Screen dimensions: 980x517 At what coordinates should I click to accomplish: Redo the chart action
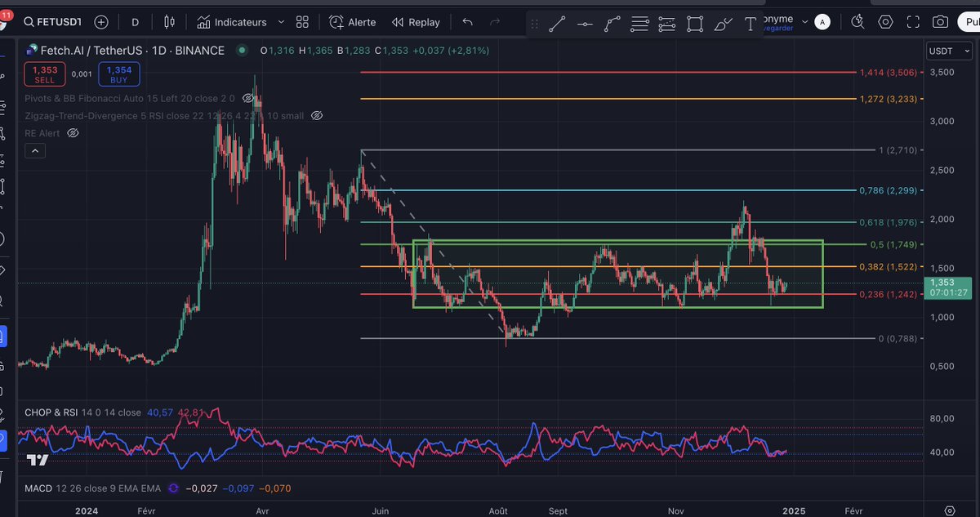[x=494, y=22]
